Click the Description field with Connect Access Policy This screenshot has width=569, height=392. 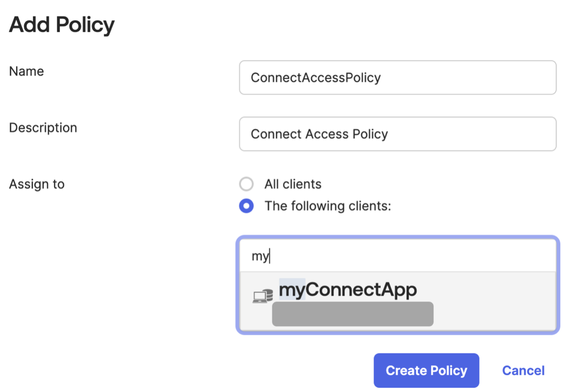[x=397, y=134]
